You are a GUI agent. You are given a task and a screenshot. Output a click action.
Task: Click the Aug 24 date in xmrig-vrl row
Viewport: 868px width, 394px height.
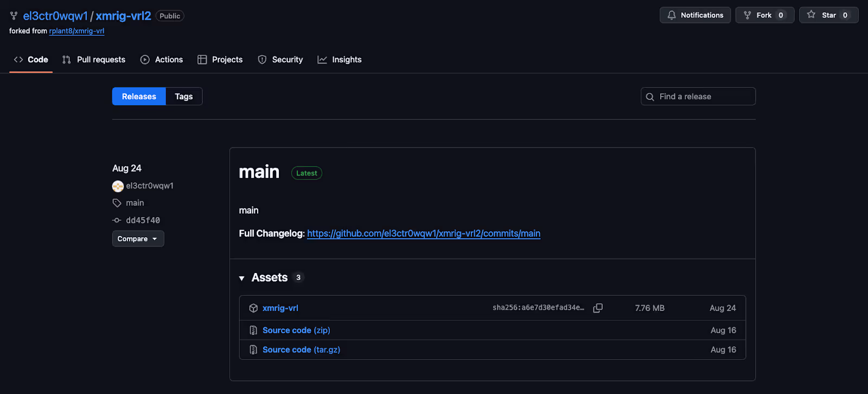pyautogui.click(x=723, y=308)
